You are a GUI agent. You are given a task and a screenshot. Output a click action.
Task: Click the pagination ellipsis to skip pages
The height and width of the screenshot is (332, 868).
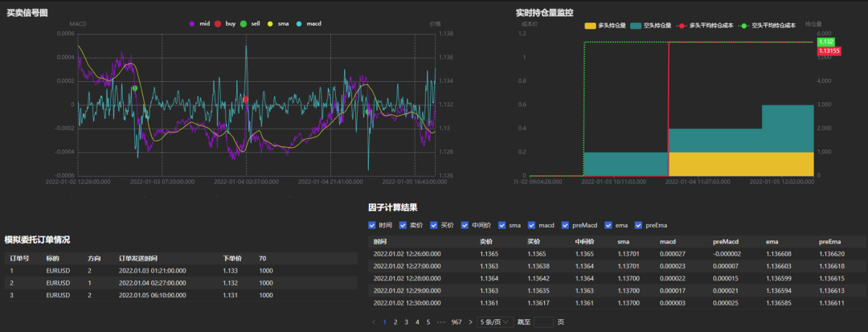coord(441,322)
